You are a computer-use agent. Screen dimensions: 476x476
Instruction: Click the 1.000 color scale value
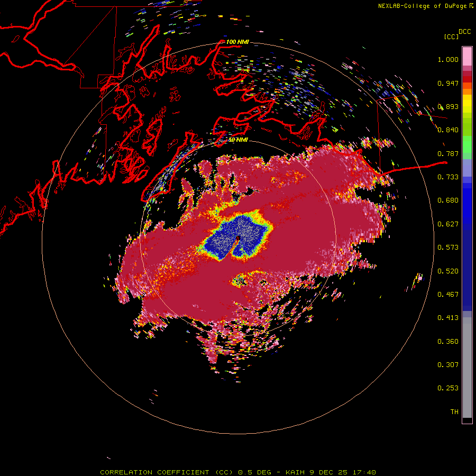(448, 59)
